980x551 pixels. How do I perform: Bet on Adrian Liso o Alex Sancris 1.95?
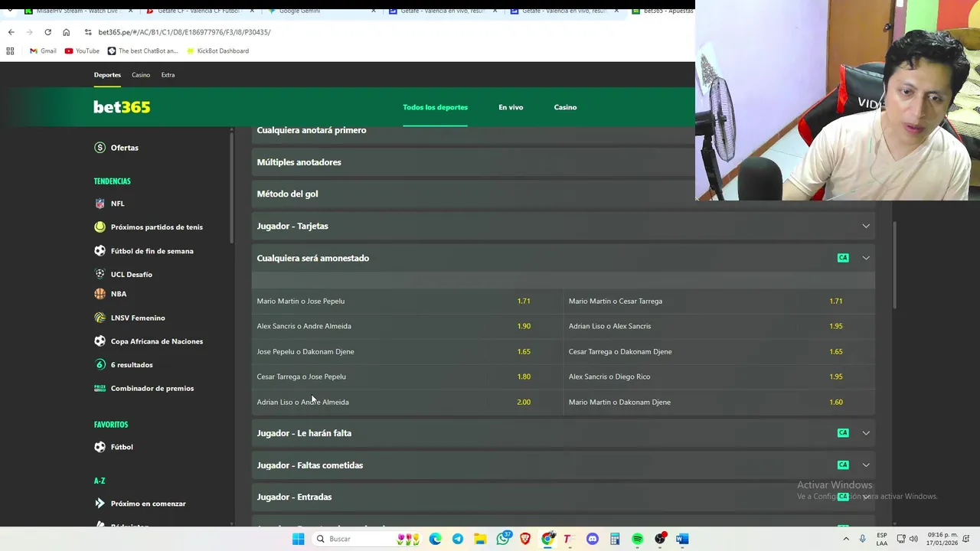click(719, 326)
